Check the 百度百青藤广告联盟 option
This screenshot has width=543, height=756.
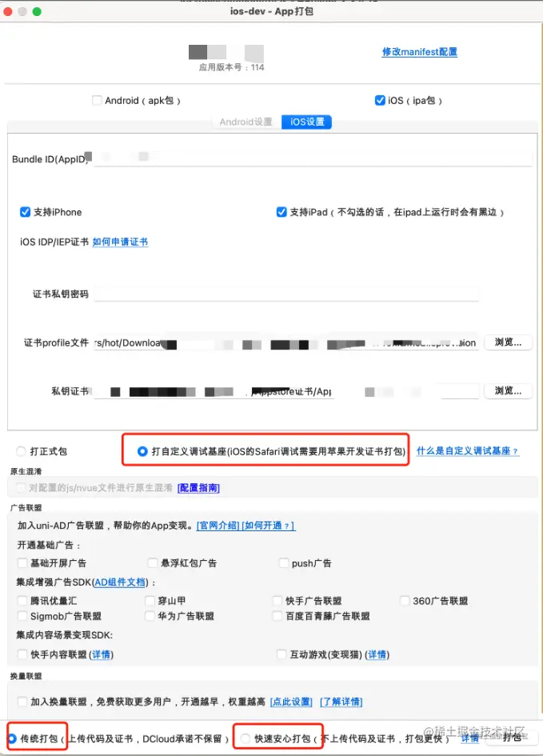click(277, 616)
